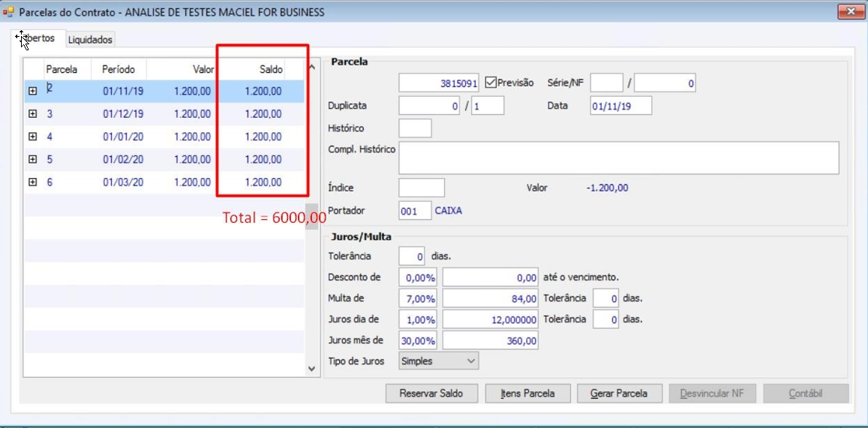Click the Desvincular NF button

click(711, 393)
